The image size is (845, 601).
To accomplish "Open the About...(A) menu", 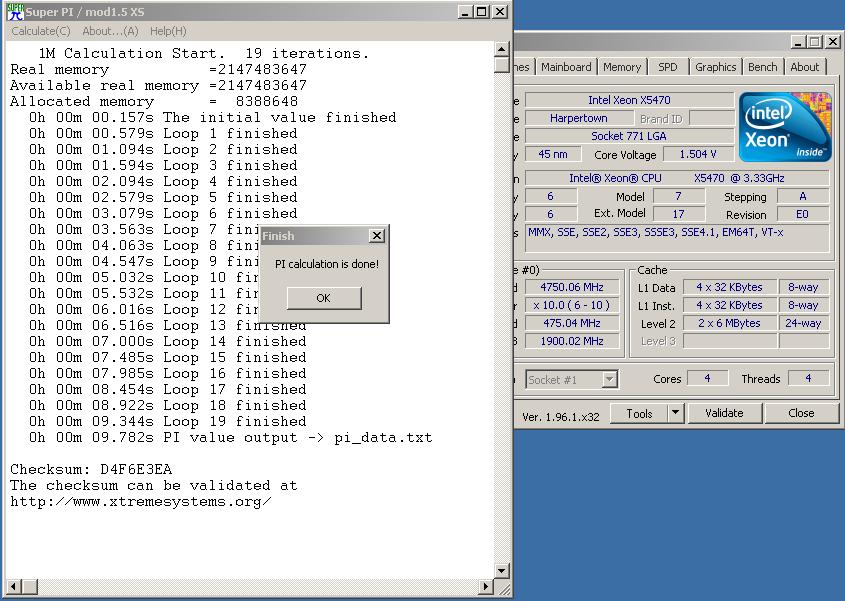I will (110, 31).
